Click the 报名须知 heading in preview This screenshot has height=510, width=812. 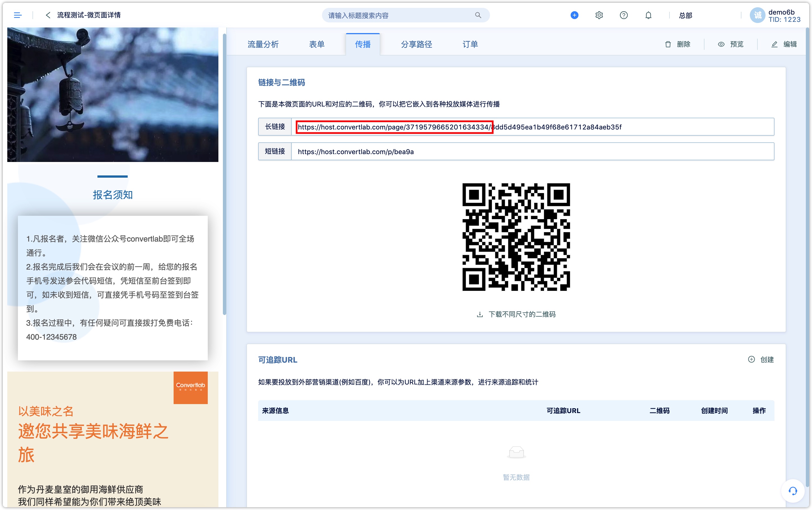click(x=113, y=195)
